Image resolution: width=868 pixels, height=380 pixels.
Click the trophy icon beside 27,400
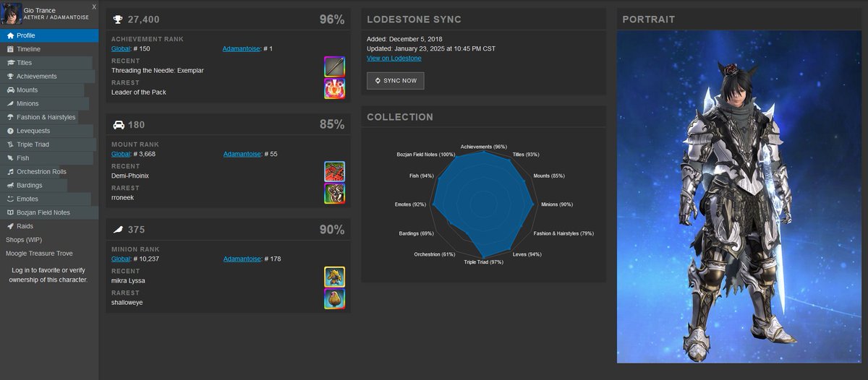pos(118,20)
